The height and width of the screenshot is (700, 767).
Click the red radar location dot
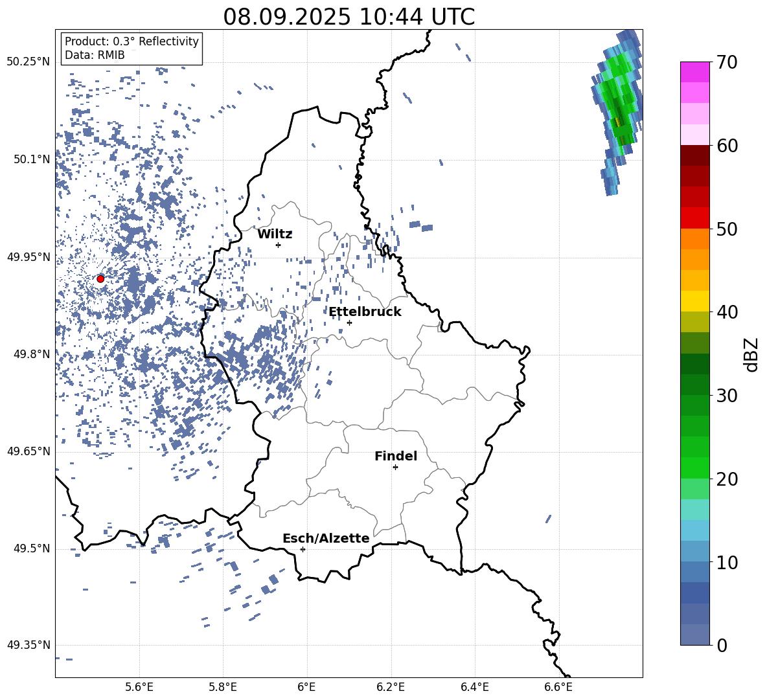100,278
